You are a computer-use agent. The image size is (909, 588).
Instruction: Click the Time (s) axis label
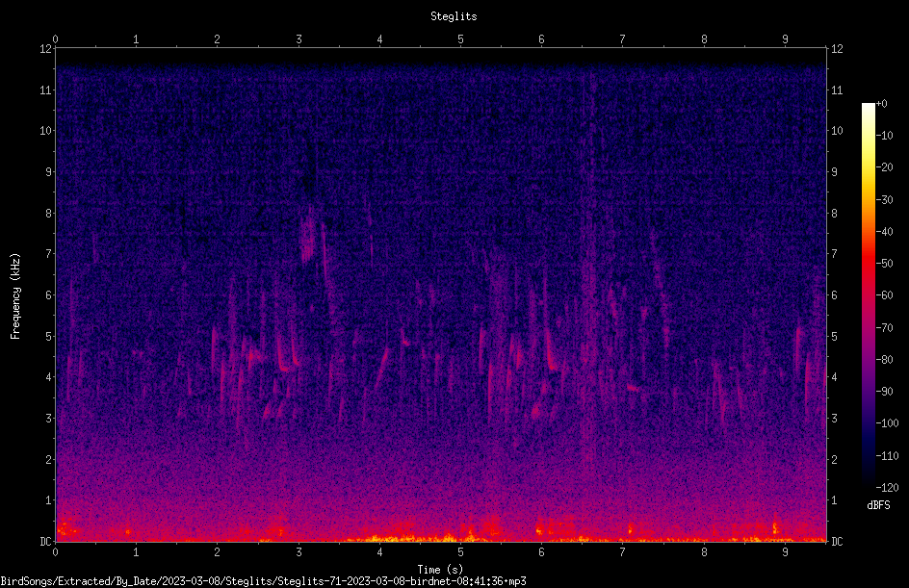(440, 570)
